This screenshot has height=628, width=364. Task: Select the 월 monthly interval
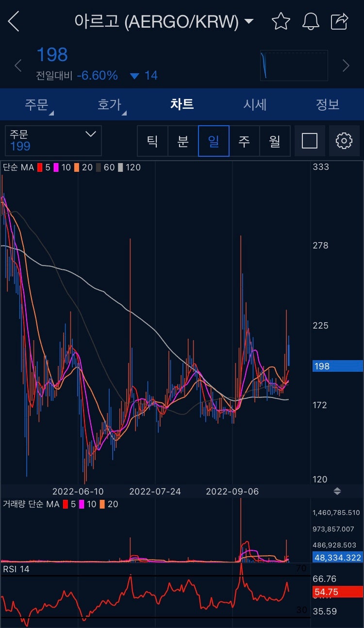point(275,141)
